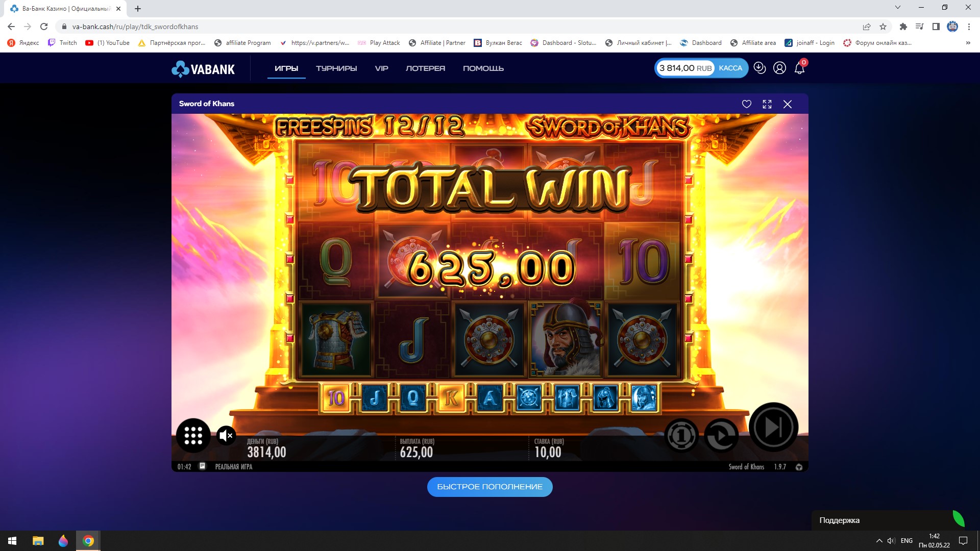Viewport: 980px width, 551px height.
Task: Click the skip/spin button in slot
Action: point(773,427)
